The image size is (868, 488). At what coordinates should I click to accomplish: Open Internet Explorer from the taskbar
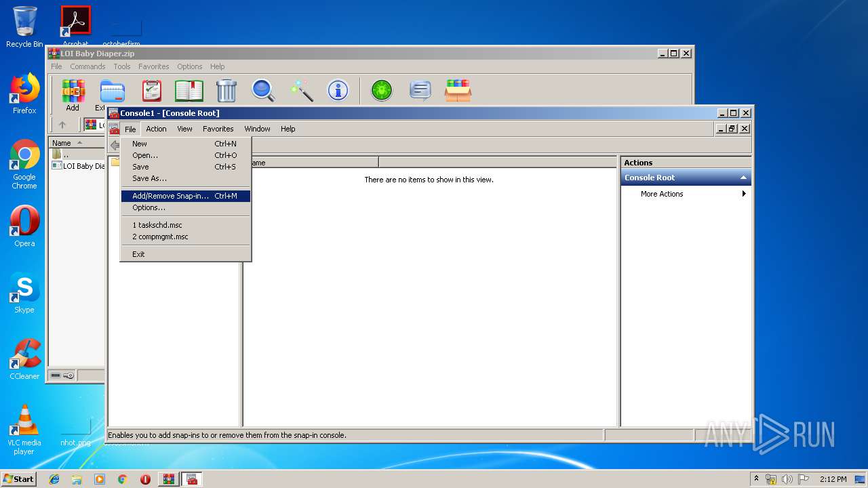click(54, 479)
